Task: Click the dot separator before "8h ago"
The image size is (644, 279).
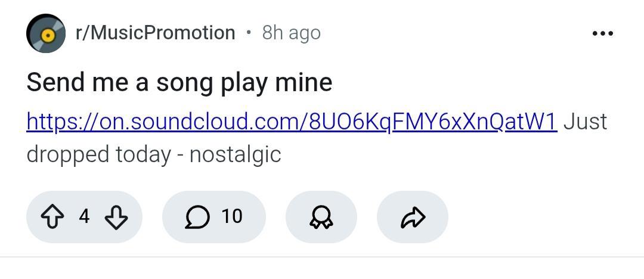Action: click(249, 33)
